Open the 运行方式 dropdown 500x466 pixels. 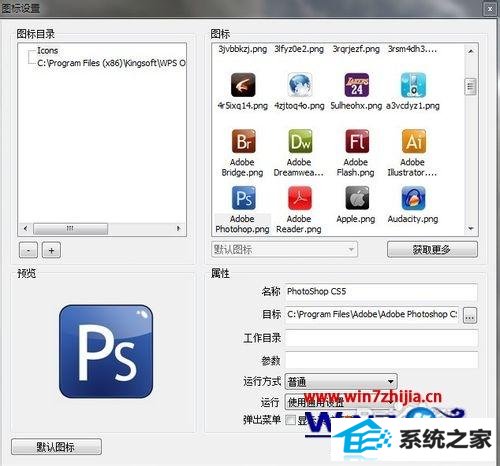pyautogui.click(x=341, y=382)
